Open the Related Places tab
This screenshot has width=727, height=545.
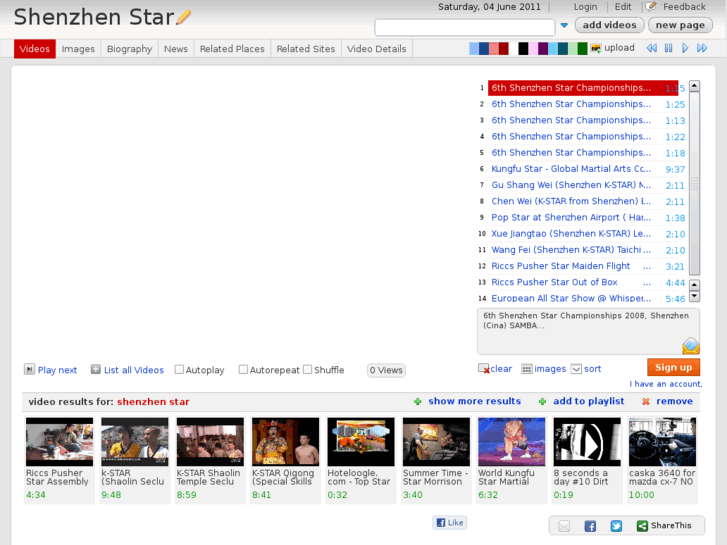232,49
